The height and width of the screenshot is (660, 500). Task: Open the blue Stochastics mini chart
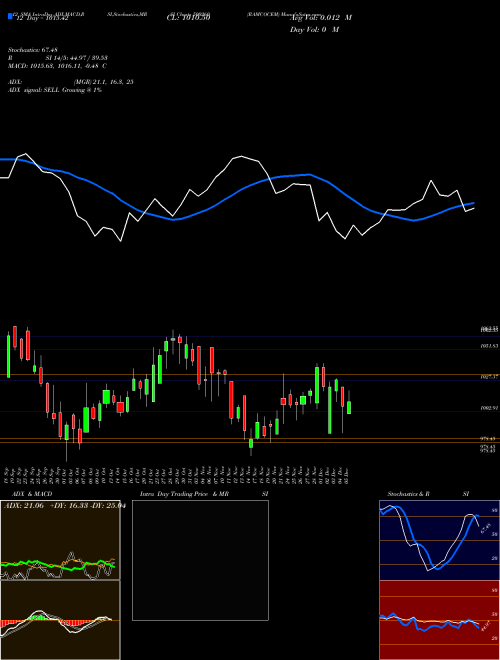click(x=439, y=540)
